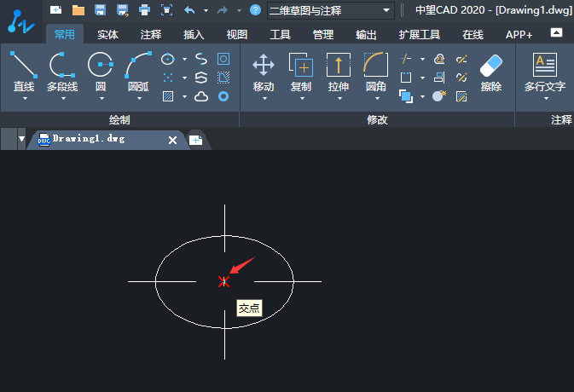Select the 擦除 Erase tool
The image size is (574, 392).
tap(491, 72)
